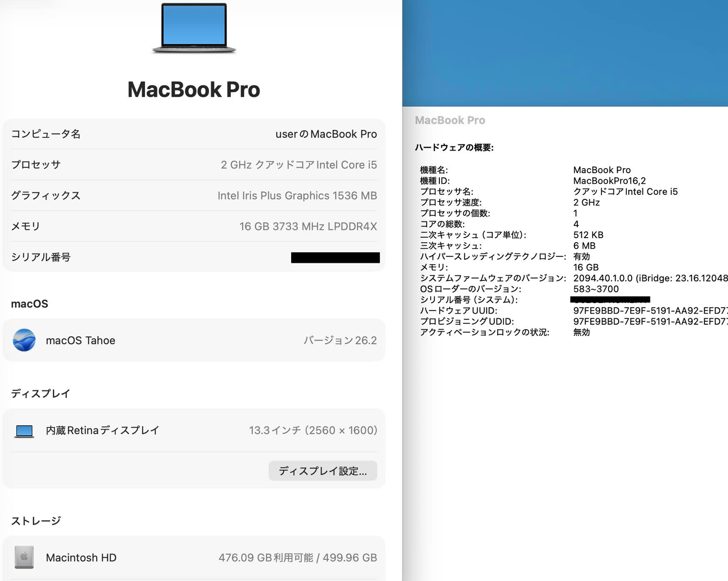Click 13.3インチ (2560 × 1600) text
The width and height of the screenshot is (728, 581).
click(313, 430)
